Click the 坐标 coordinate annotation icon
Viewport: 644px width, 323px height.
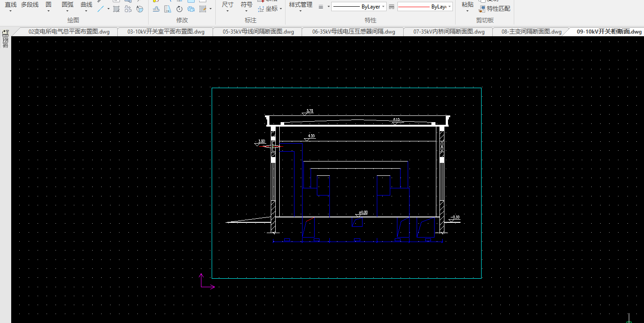tap(261, 9)
